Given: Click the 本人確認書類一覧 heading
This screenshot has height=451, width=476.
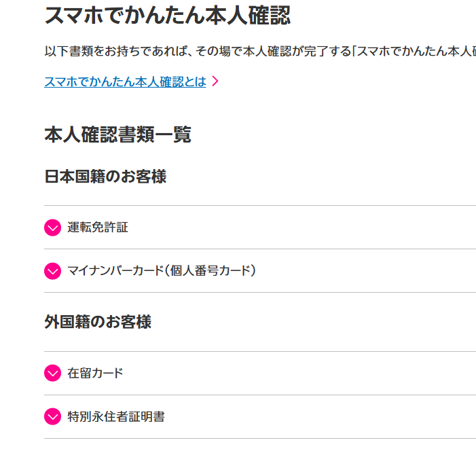Looking at the screenshot, I should (117, 134).
